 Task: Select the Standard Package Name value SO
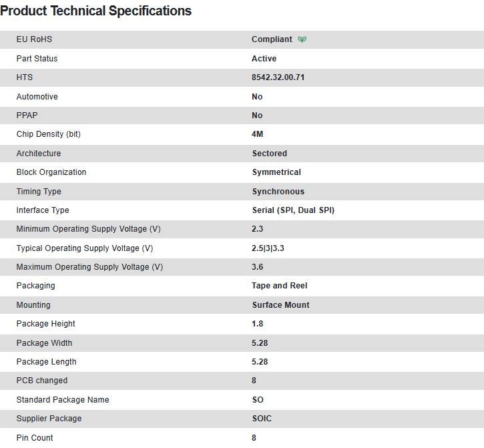tap(258, 400)
